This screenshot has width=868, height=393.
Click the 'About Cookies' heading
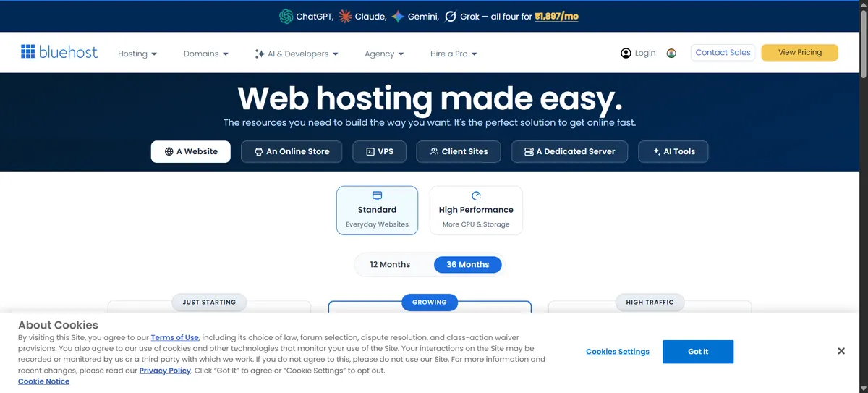pos(58,325)
